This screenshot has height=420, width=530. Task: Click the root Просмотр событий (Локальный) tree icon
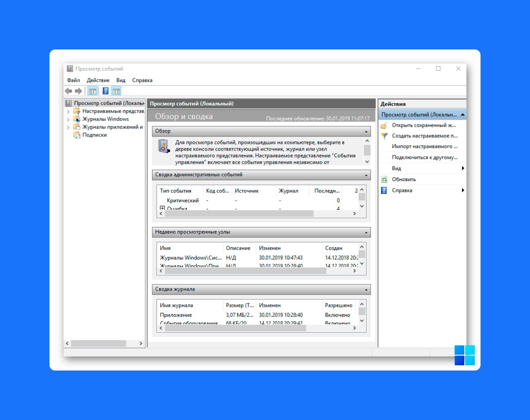pos(68,103)
